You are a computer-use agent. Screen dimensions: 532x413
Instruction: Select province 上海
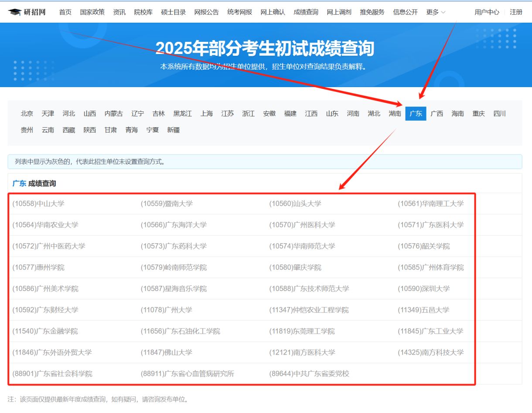coord(207,114)
